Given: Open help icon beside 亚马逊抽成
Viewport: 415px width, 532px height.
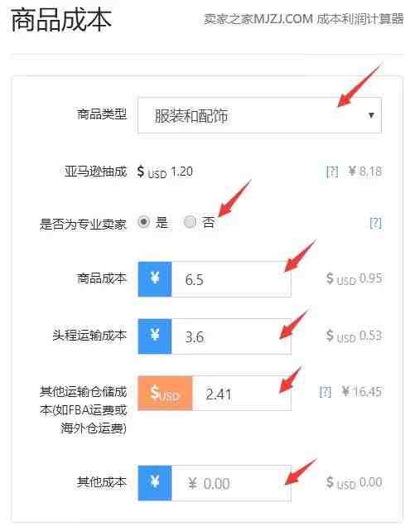Looking at the screenshot, I should (332, 172).
